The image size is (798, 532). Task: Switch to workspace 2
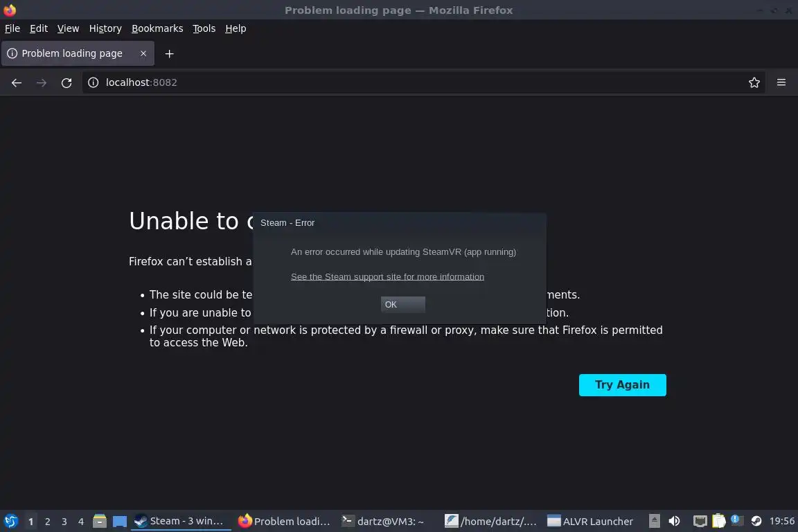(x=47, y=522)
